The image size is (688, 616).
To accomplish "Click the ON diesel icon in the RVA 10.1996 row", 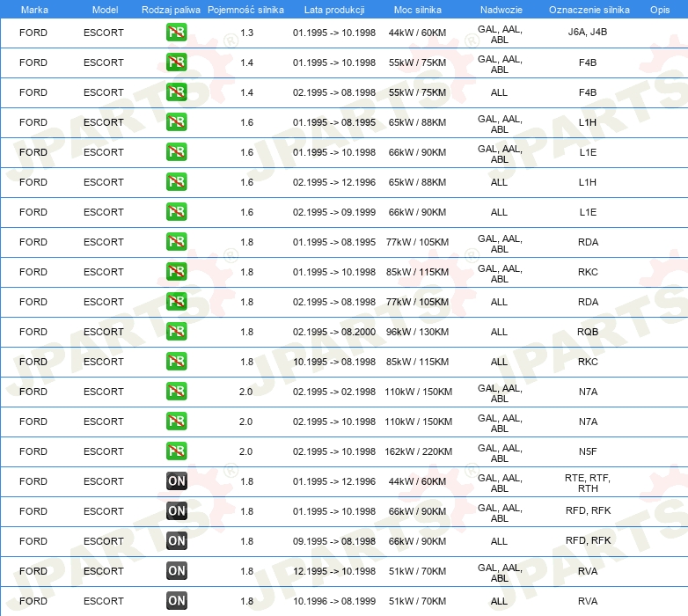I will (x=176, y=601).
